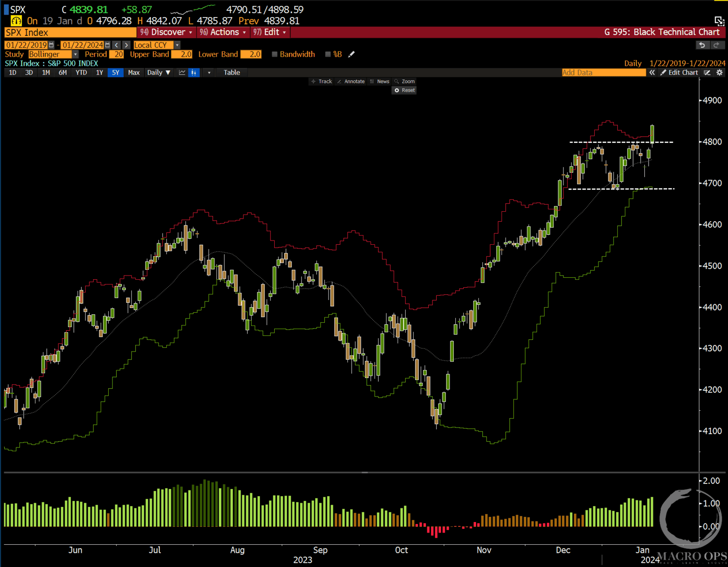The height and width of the screenshot is (567, 728).
Task: Click the pop-out window icon at top right
Action: 719,20
